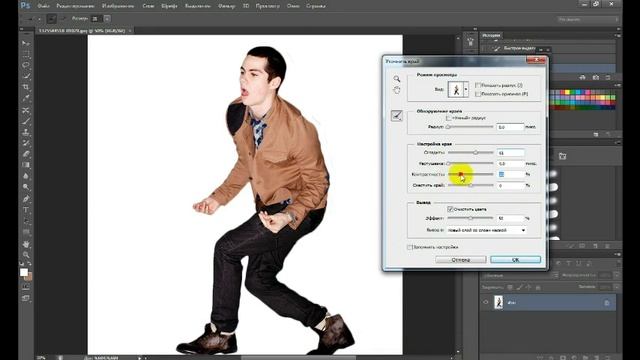This screenshot has height=360, width=640.
Task: Click the Smooth slider handle
Action: pyautogui.click(x=476, y=153)
